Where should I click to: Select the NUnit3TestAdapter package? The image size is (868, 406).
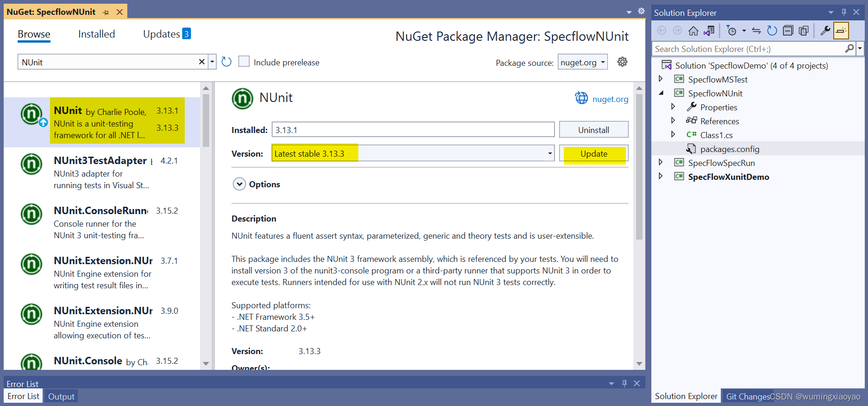(102, 172)
